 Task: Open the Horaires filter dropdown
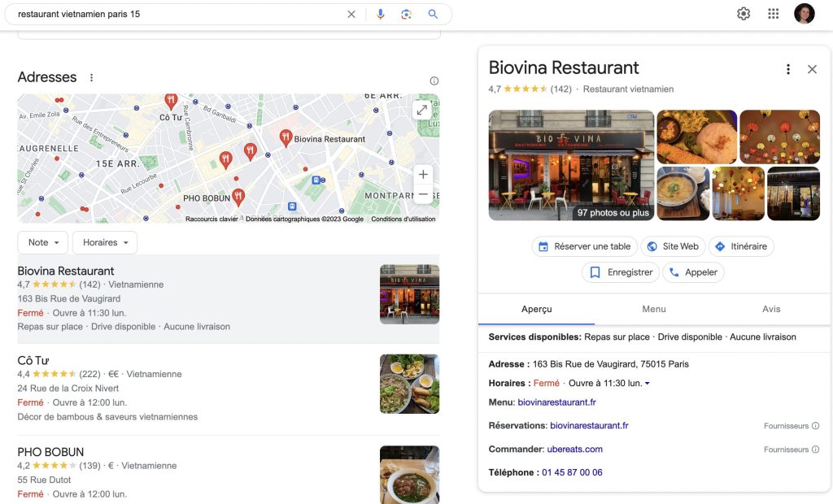point(105,242)
